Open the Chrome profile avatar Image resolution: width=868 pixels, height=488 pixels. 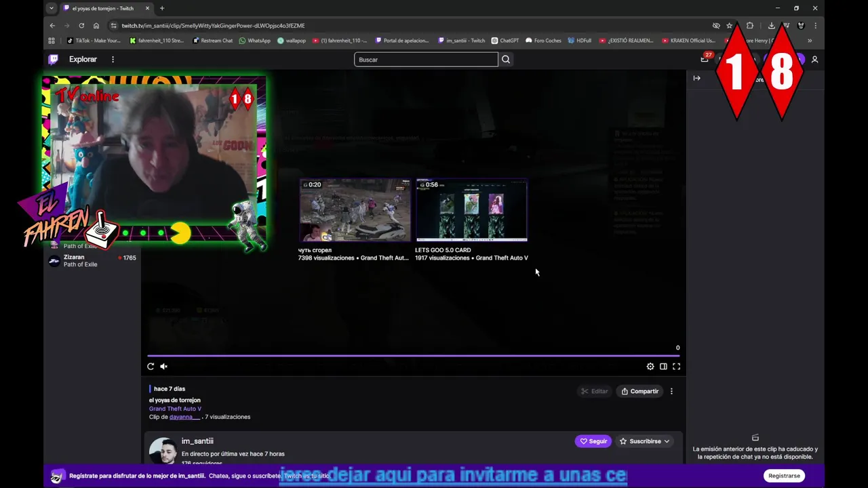coord(801,26)
